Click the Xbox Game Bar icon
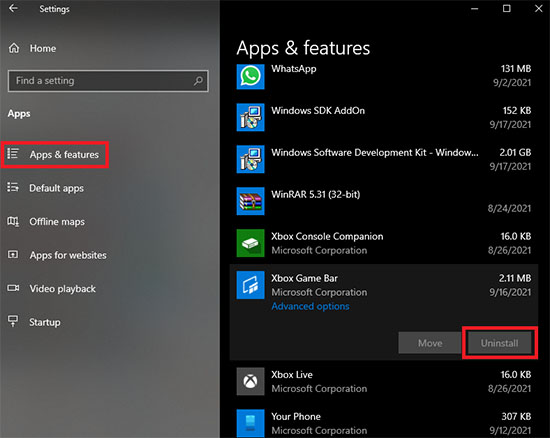The image size is (550, 438). 250,285
